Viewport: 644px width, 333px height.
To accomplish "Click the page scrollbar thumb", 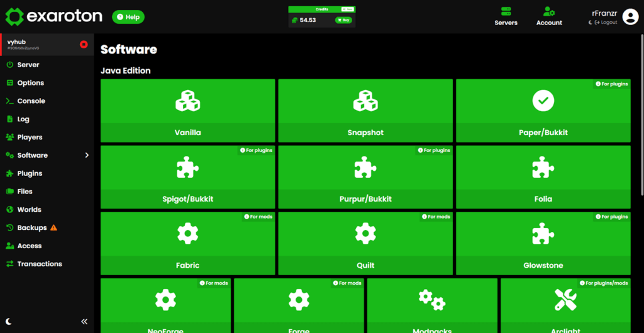I will (x=642, y=115).
